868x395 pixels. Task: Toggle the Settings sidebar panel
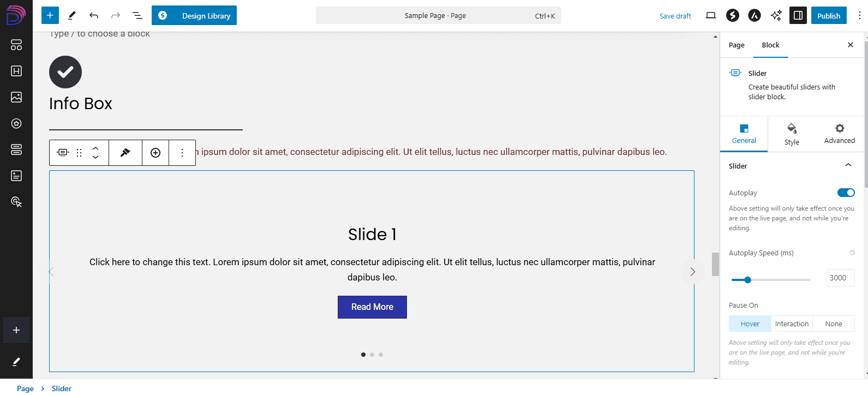coord(798,15)
